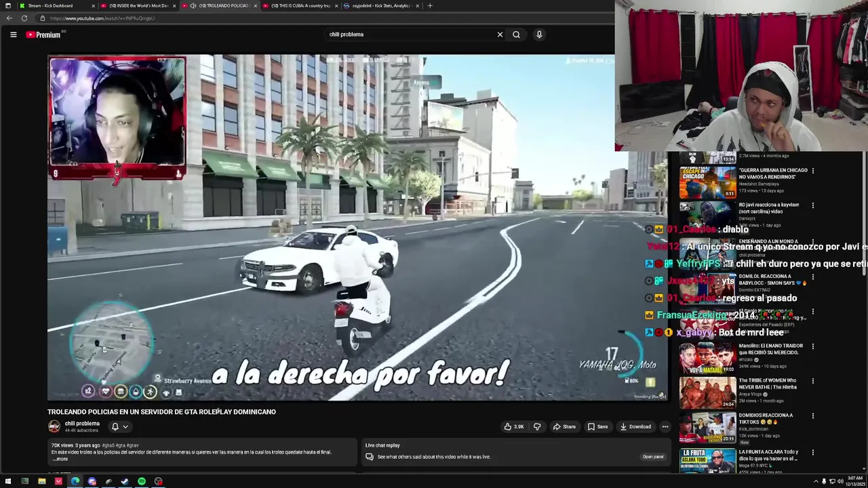
Task: Open RD javi reacciona a kayviam title
Action: (769, 207)
